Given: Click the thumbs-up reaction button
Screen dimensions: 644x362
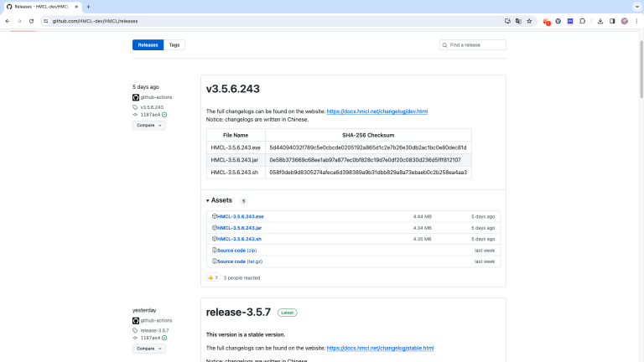Looking at the screenshot, I should pos(213,277).
